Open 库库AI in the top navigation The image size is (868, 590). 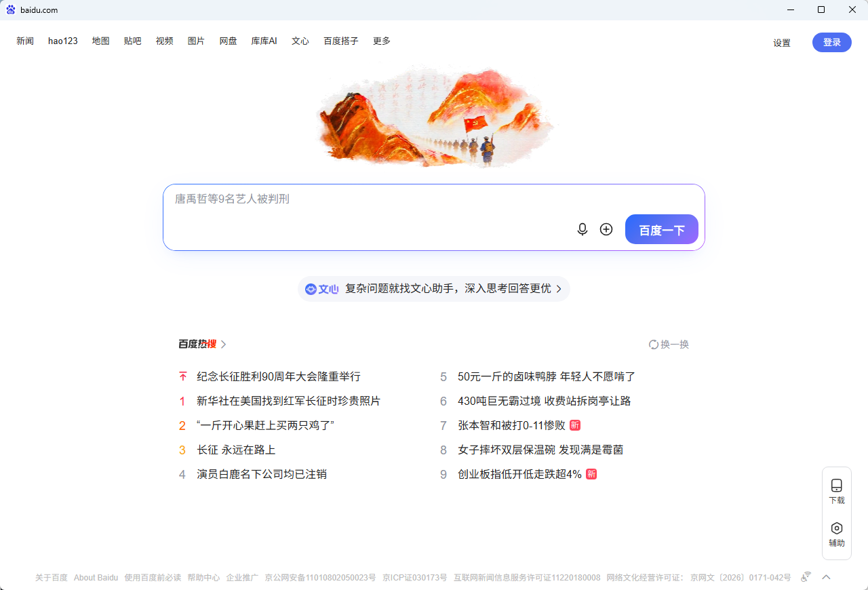(264, 41)
